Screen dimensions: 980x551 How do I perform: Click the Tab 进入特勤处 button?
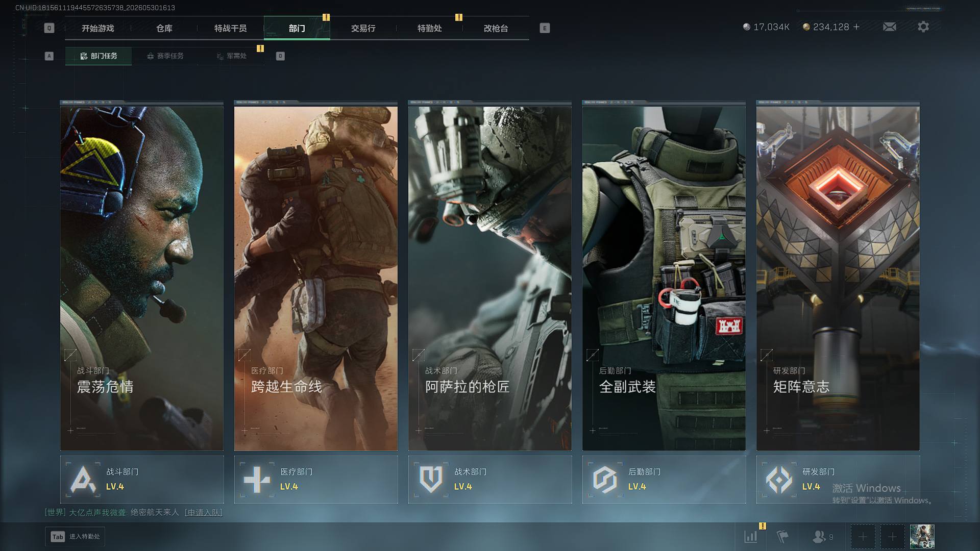click(75, 537)
